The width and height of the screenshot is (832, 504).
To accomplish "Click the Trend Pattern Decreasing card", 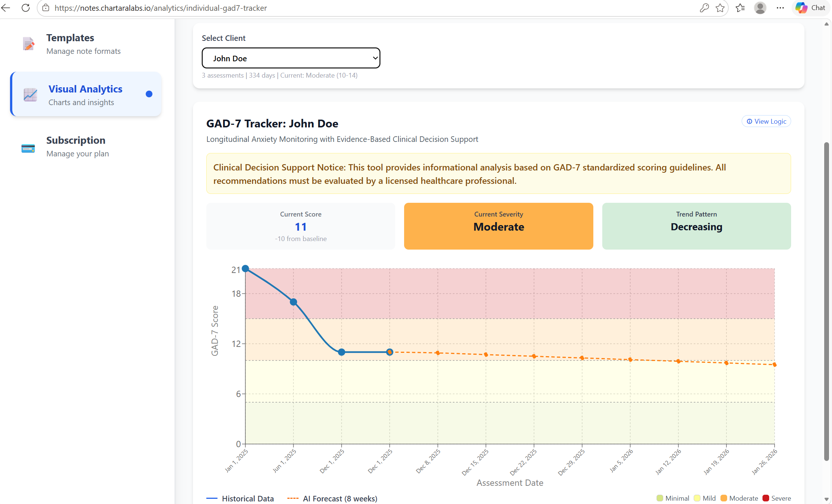I will point(696,226).
